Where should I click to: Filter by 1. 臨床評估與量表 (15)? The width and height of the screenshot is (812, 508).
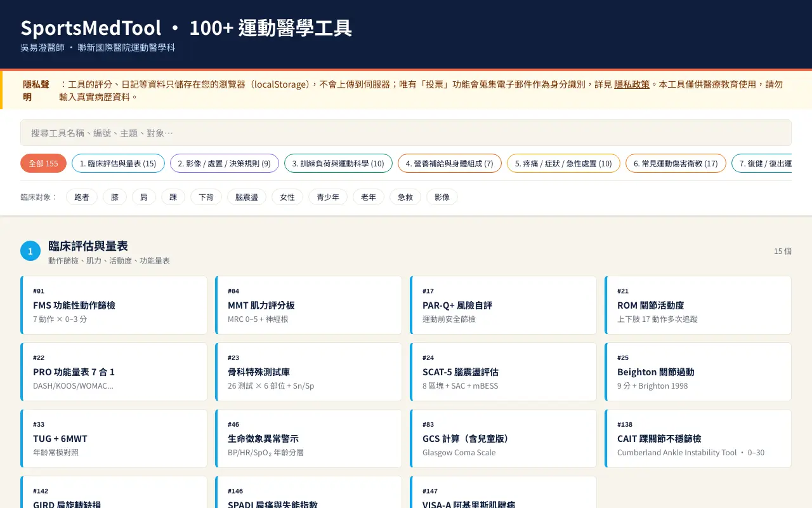coord(118,163)
